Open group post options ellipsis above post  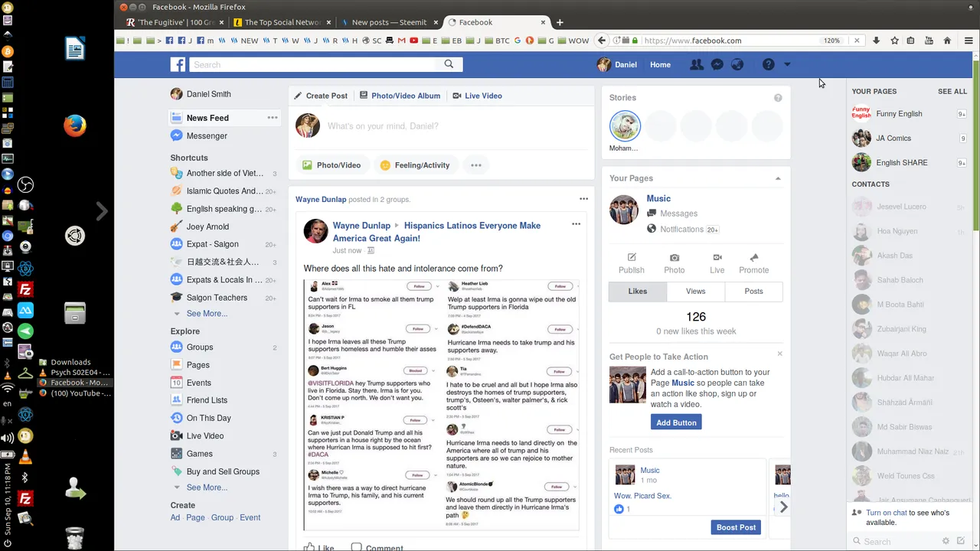coord(583,199)
